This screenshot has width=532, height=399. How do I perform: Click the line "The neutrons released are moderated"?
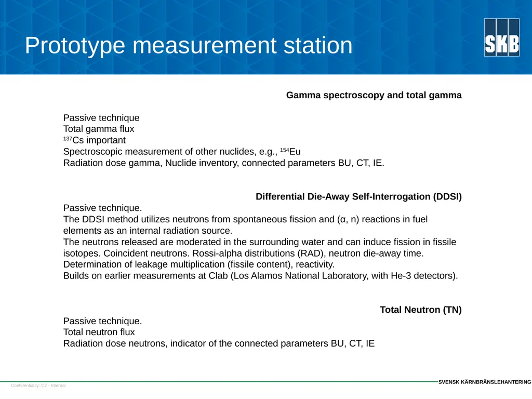(x=260, y=242)
